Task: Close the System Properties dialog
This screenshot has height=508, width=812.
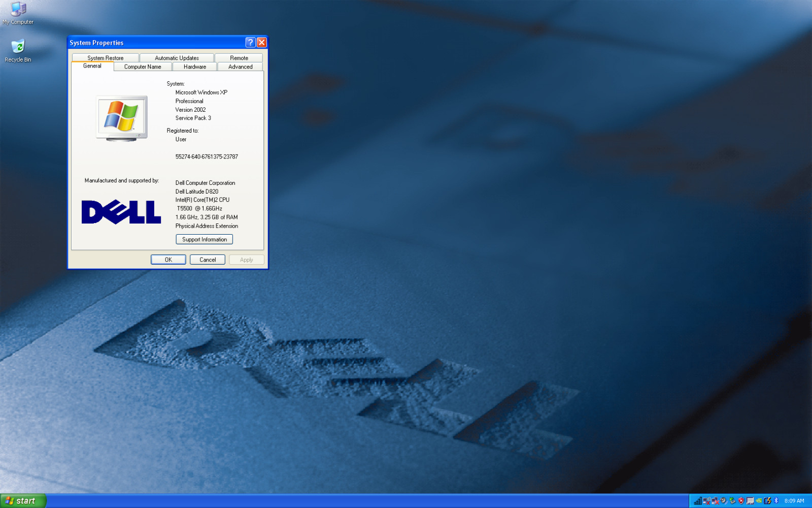Action: coord(261,42)
